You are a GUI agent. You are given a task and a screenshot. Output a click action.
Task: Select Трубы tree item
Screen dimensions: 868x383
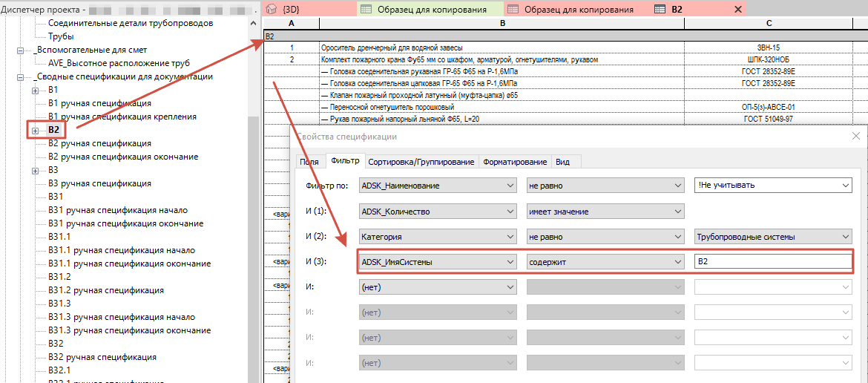(x=61, y=36)
